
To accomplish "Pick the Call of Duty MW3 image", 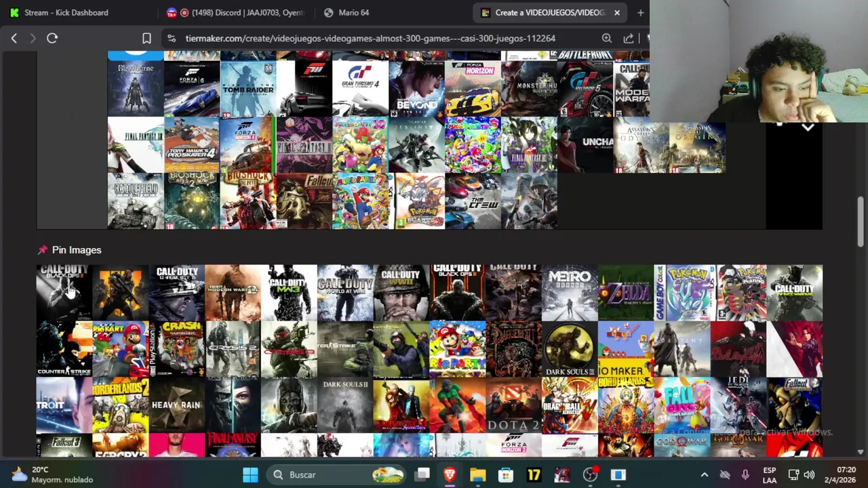I will pyautogui.click(x=289, y=293).
